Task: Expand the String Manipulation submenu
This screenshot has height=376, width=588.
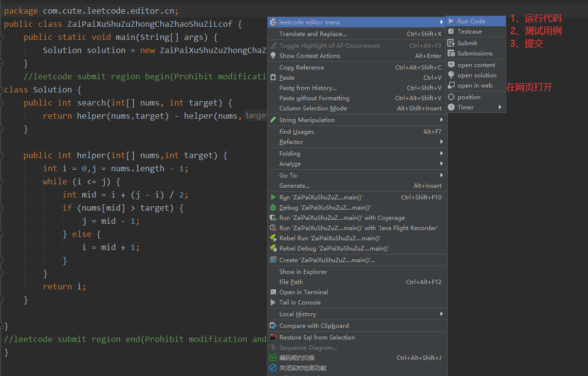Action: pyautogui.click(x=306, y=120)
